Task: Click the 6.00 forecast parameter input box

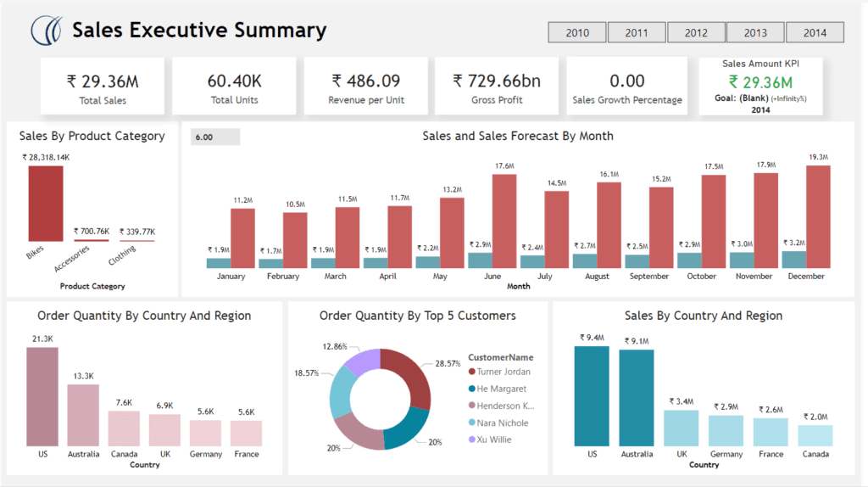Action: 215,137
